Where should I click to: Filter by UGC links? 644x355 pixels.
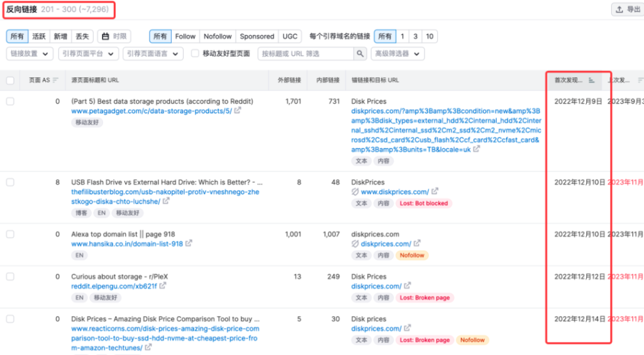[x=290, y=36]
